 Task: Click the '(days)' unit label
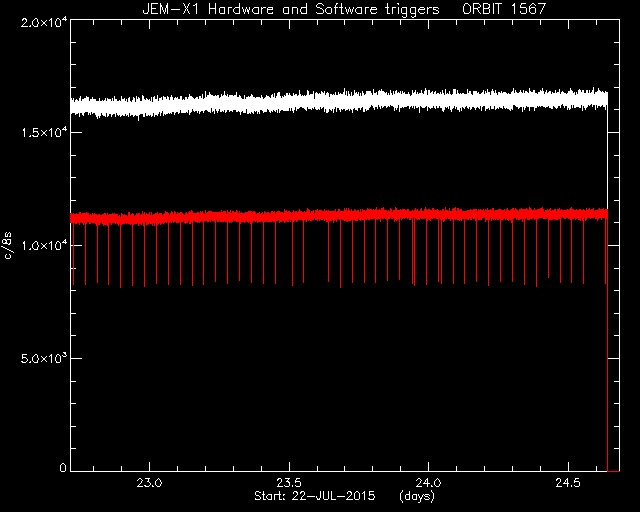pyautogui.click(x=417, y=496)
